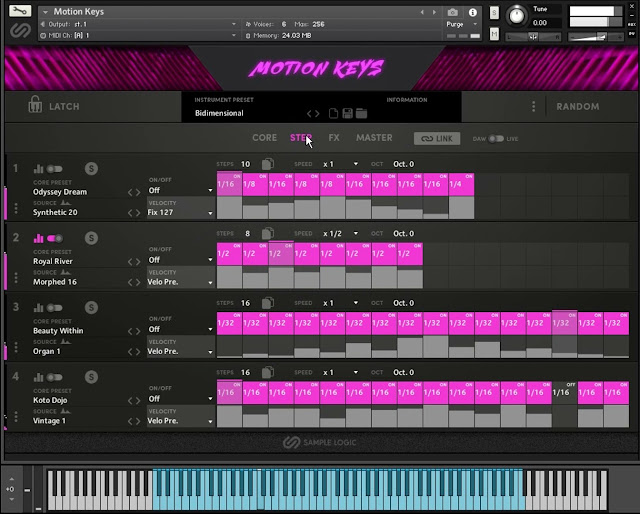Open the instrument info icon
Image resolution: width=640 pixels, height=514 pixels.
click(473, 12)
